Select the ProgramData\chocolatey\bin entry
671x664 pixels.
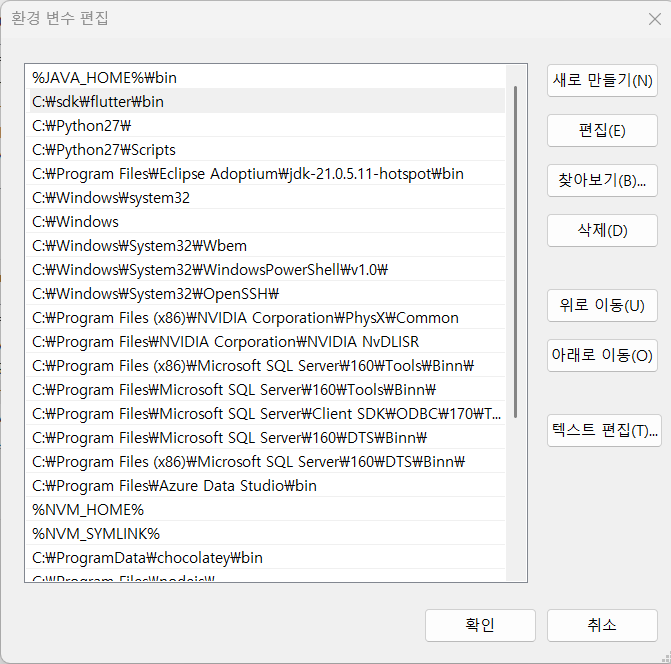point(266,557)
